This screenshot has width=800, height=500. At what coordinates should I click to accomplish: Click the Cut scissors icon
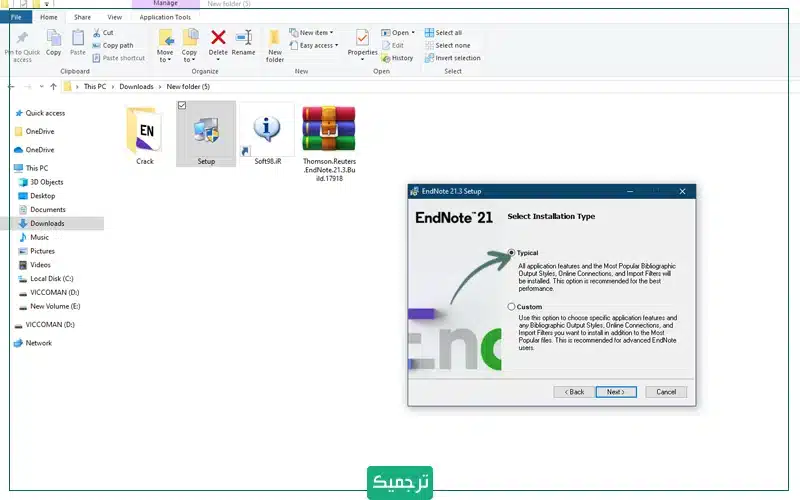[96, 33]
